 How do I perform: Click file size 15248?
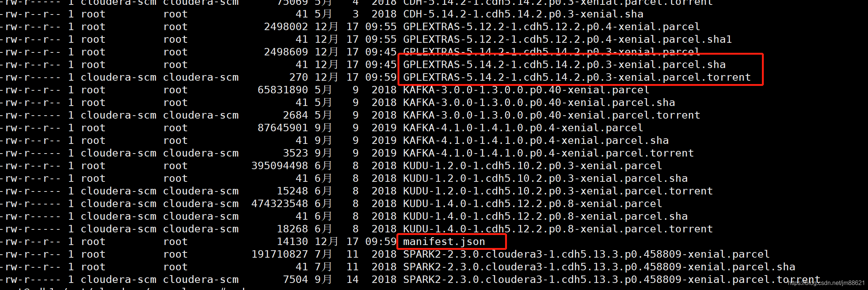pyautogui.click(x=292, y=191)
